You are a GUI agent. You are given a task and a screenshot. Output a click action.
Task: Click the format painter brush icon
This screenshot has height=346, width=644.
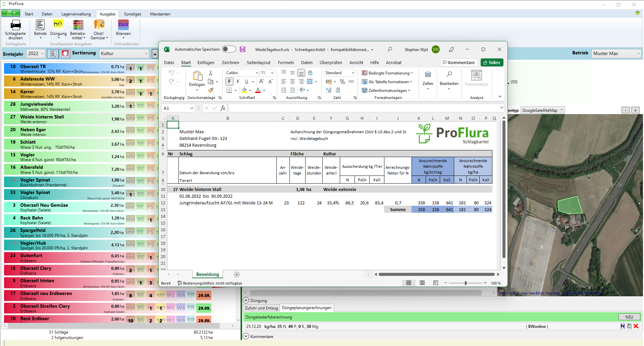tap(211, 90)
